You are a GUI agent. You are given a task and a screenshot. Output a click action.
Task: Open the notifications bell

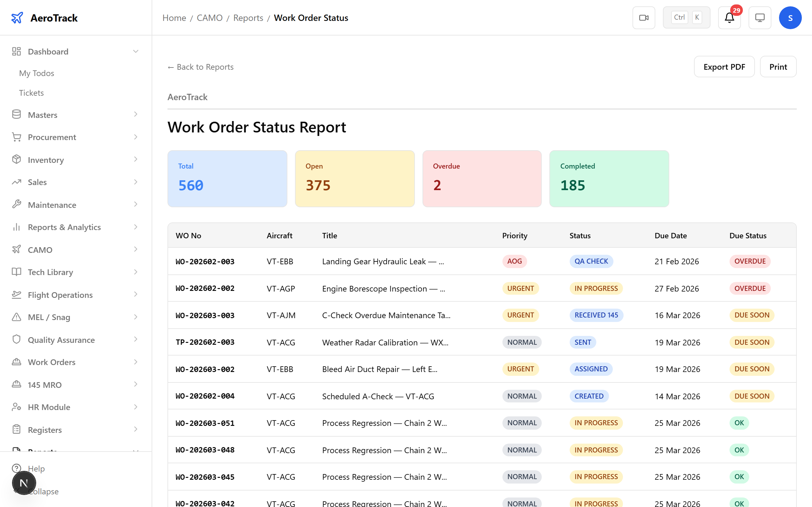click(x=729, y=17)
